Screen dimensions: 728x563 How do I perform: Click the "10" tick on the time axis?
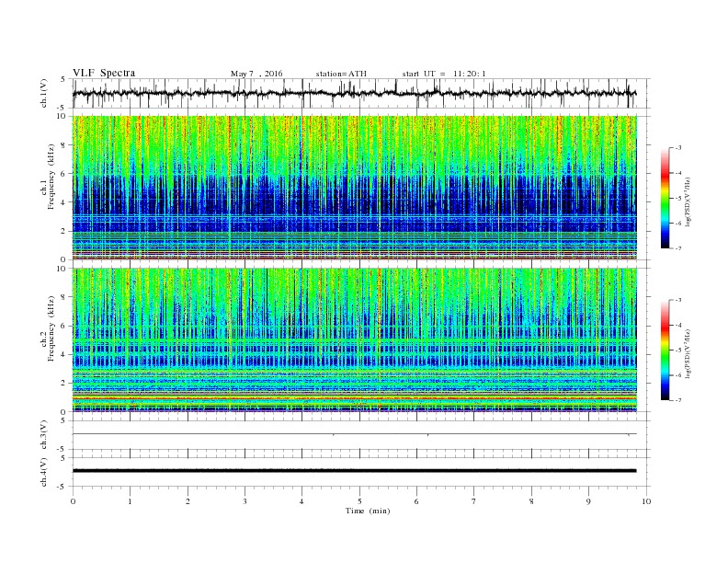646,501
